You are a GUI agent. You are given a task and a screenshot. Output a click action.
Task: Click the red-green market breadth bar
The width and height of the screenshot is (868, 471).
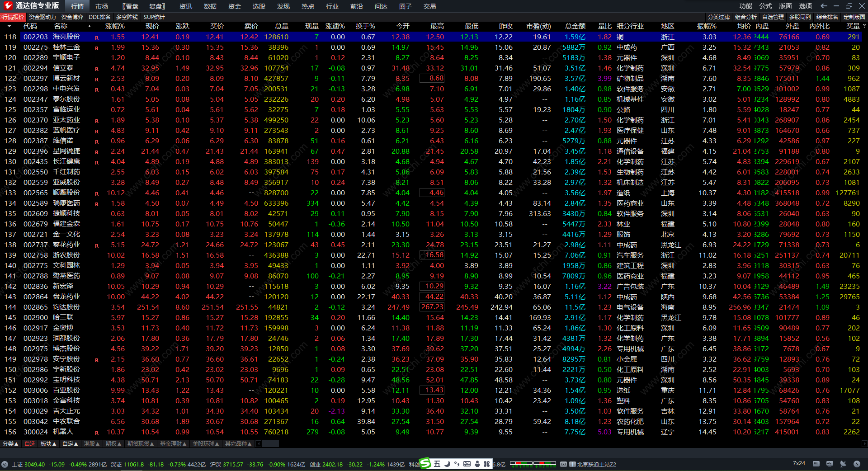point(533,463)
